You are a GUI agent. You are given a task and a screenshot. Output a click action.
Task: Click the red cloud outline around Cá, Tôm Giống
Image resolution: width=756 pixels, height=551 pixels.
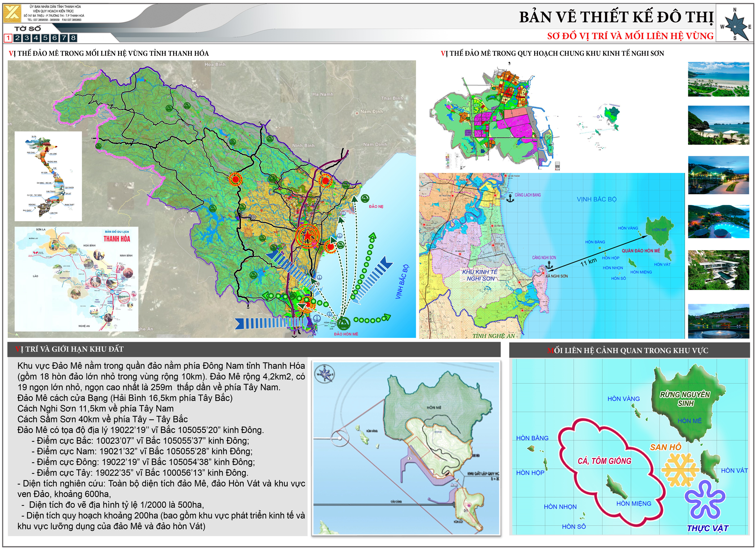pos(612,473)
